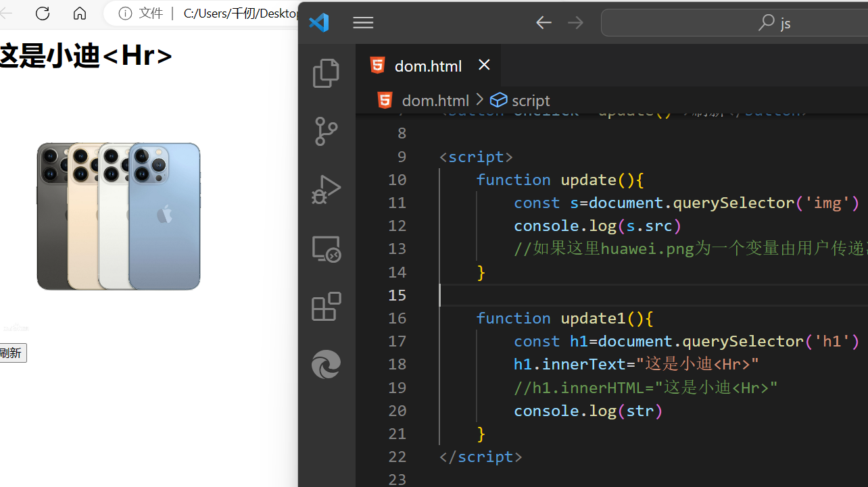This screenshot has height=487, width=868.
Task: Click the VS Code search command box
Action: coord(734,22)
